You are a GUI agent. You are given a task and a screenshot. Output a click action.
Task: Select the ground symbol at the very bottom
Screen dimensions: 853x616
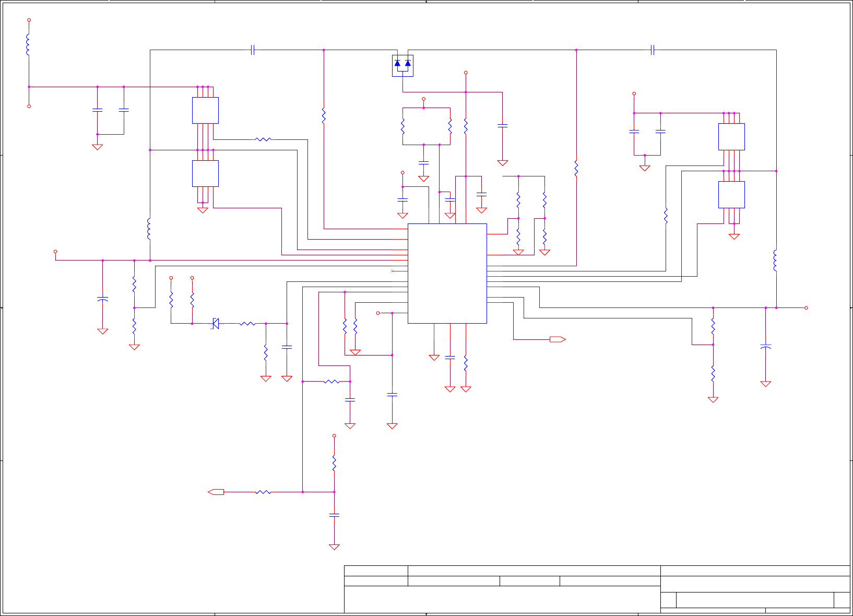[x=334, y=547]
